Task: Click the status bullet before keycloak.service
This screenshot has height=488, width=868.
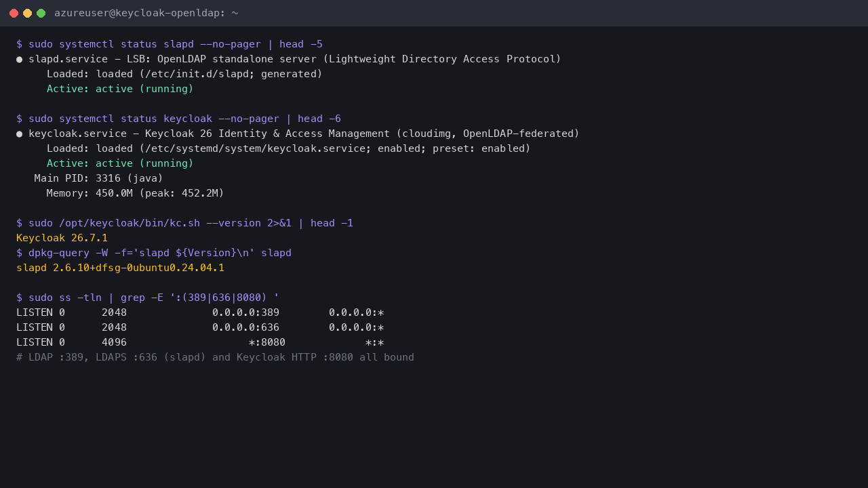Action: pyautogui.click(x=19, y=134)
